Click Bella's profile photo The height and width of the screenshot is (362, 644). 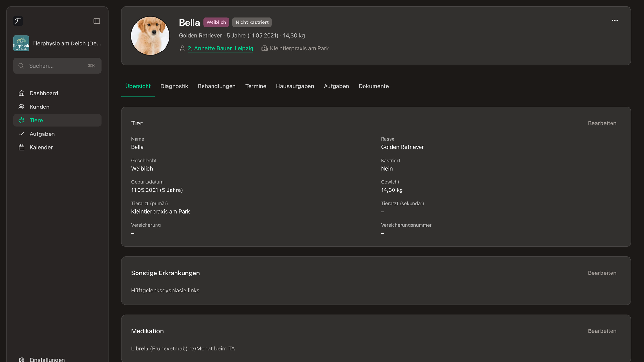(150, 36)
